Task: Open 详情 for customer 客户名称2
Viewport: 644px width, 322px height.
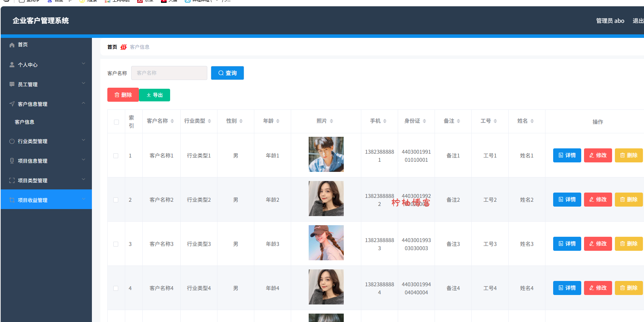Action: 567,199
